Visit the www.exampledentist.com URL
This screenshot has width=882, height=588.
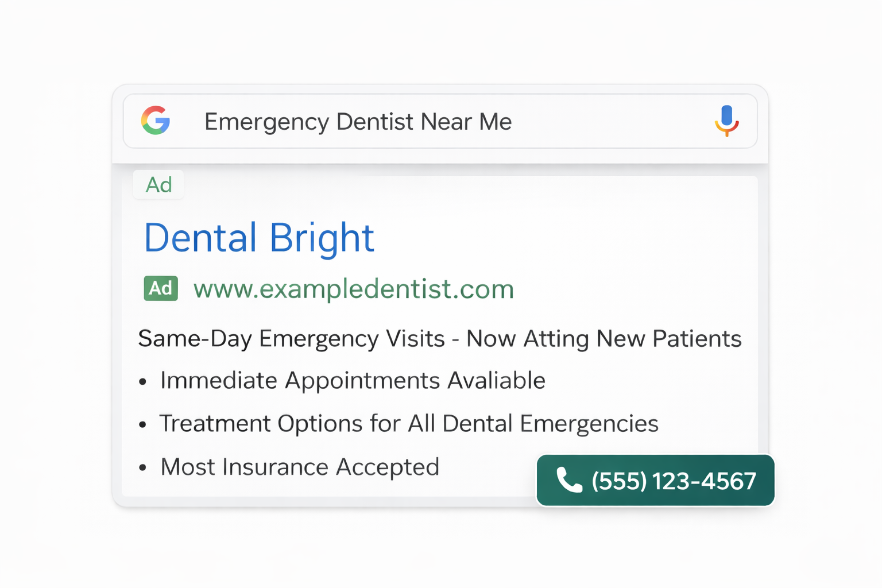353,289
